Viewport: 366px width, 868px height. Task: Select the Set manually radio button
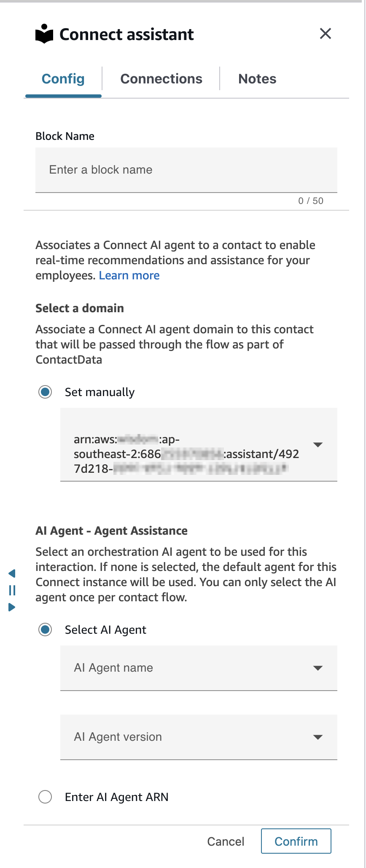click(45, 392)
